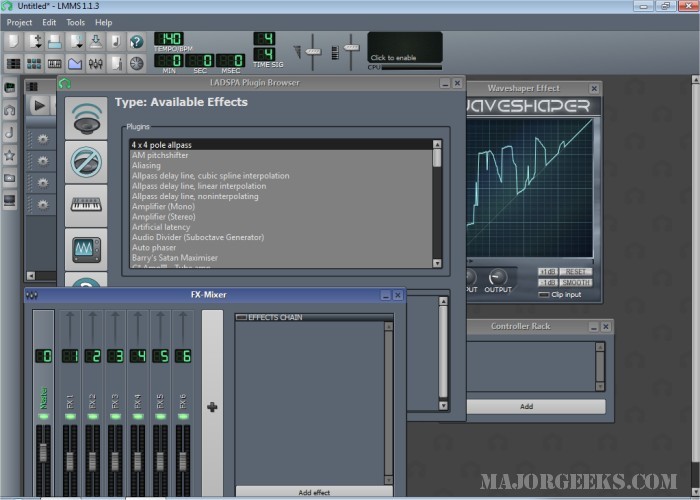Open My Presets star sidebar icon
The height and width of the screenshot is (500, 700).
pyautogui.click(x=9, y=155)
